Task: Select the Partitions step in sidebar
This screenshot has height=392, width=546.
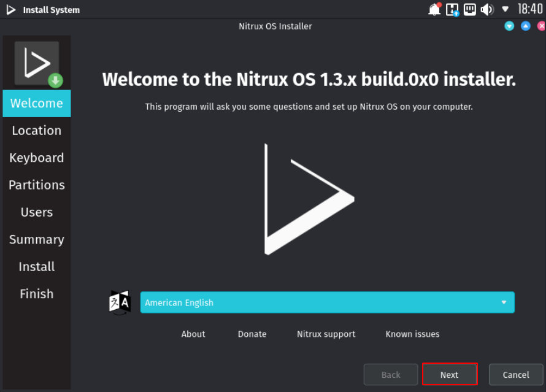Action: (37, 185)
